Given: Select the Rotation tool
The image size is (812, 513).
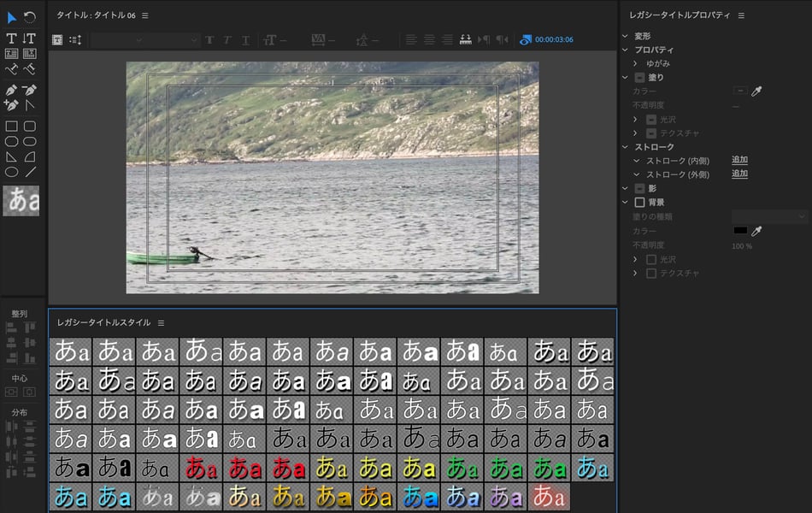Looking at the screenshot, I should [x=30, y=17].
